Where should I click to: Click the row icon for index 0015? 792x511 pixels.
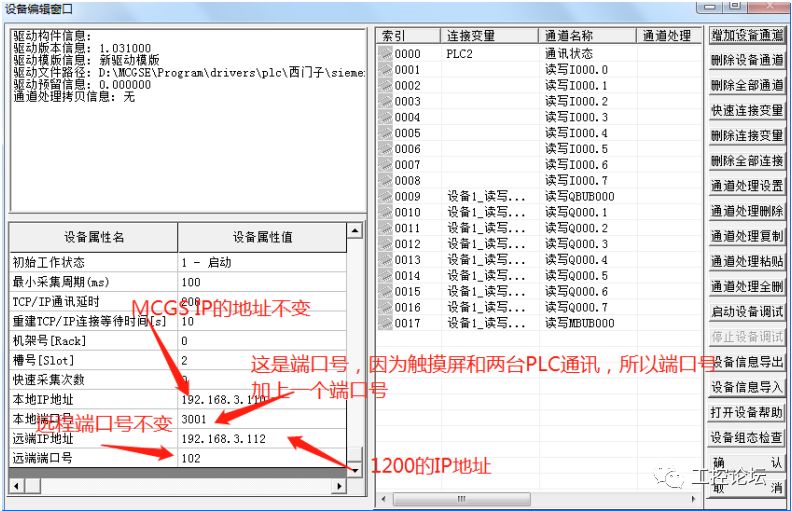385,291
